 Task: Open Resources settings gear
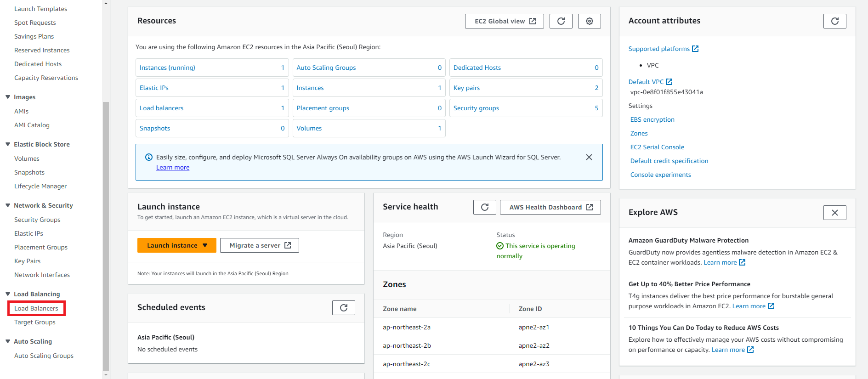[x=590, y=21]
